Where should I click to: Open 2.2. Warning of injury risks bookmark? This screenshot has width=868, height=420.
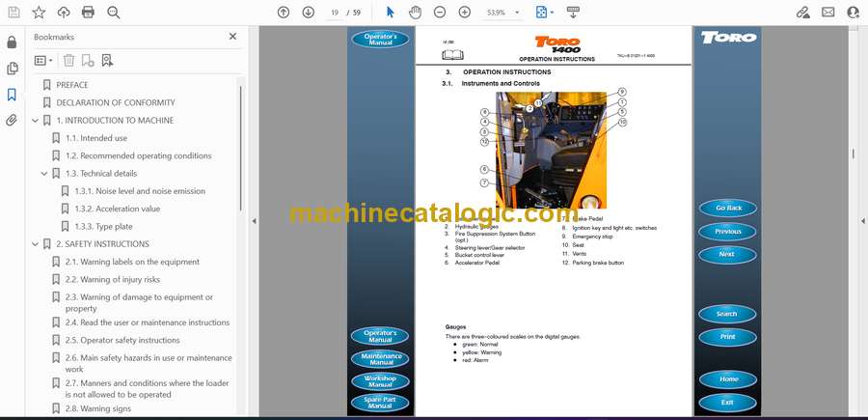point(113,280)
